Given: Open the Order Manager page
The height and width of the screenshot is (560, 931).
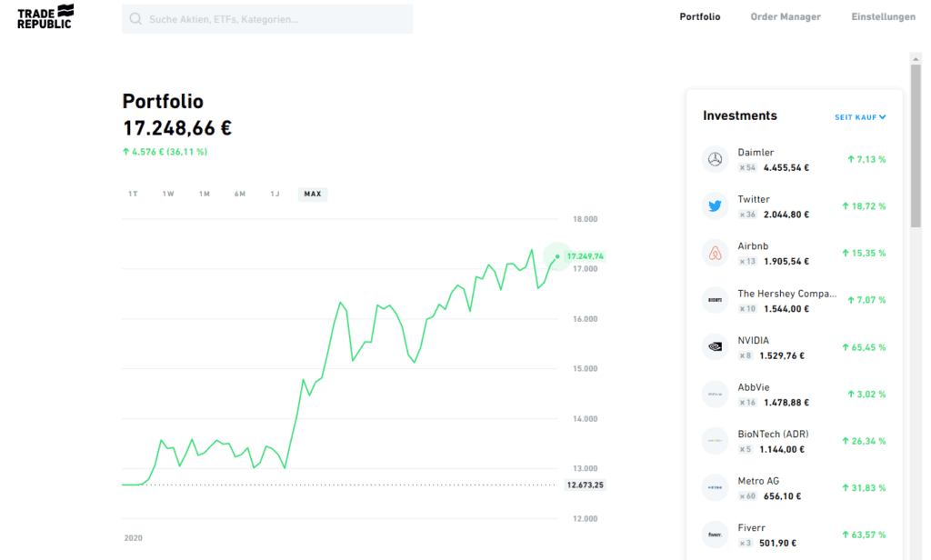Looking at the screenshot, I should pos(786,16).
